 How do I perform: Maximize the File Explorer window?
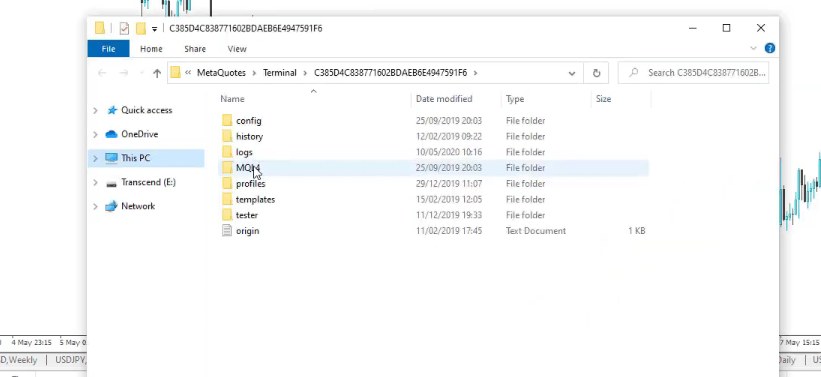[x=726, y=28]
